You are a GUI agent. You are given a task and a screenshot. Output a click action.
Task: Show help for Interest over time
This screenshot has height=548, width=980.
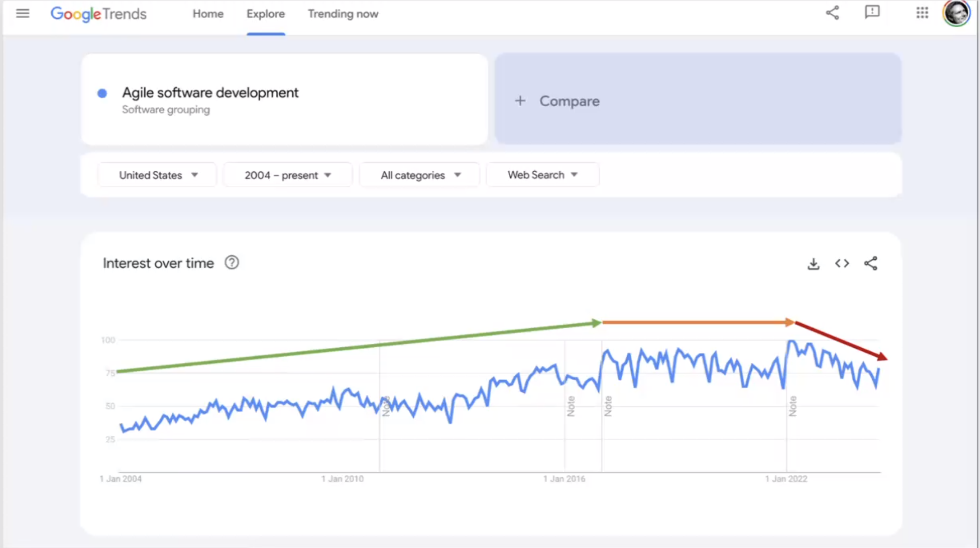(x=232, y=263)
